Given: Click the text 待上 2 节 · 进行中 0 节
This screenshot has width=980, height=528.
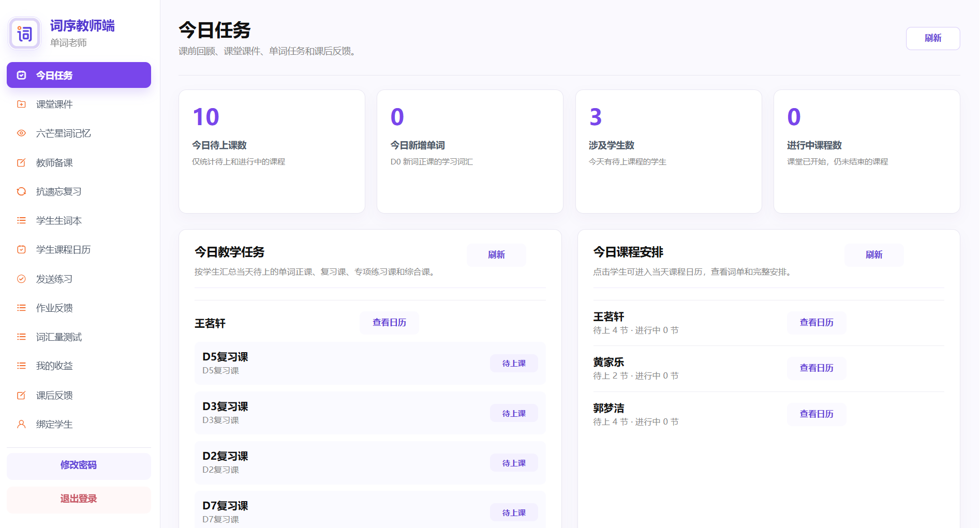Looking at the screenshot, I should [x=635, y=376].
